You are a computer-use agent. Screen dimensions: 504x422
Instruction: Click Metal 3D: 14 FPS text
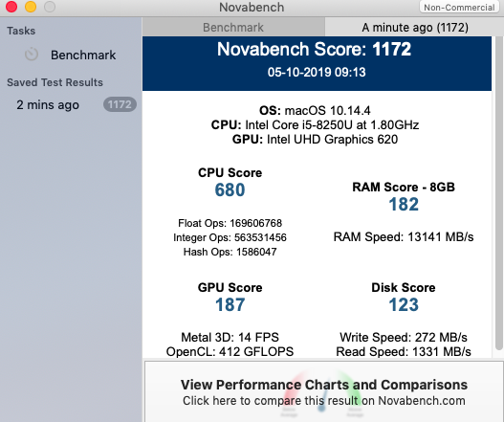[x=230, y=337]
